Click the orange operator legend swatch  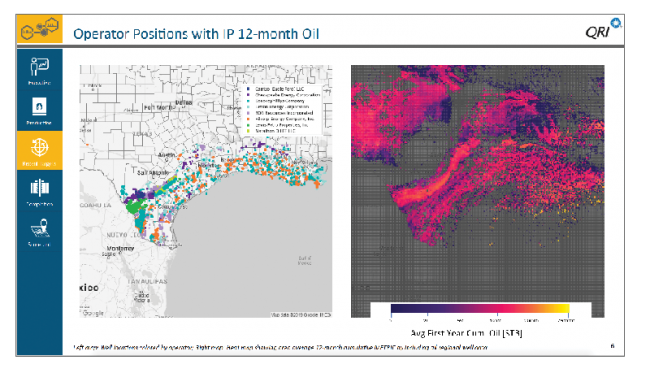point(248,119)
